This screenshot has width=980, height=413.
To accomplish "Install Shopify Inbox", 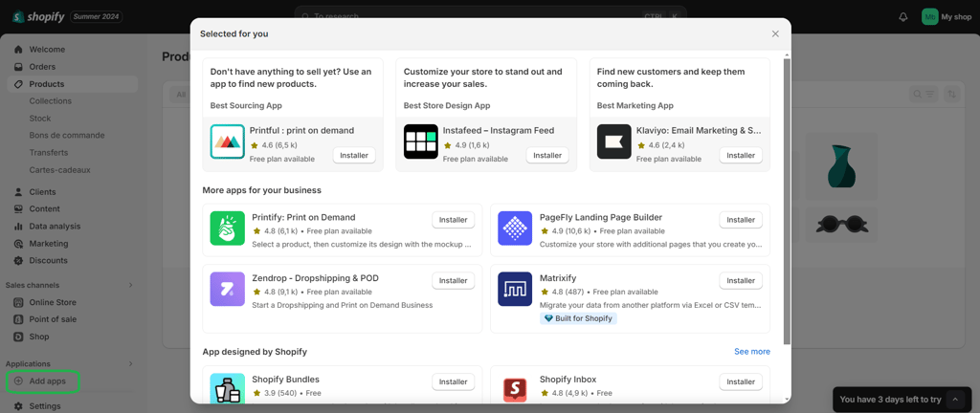I will coord(741,381).
